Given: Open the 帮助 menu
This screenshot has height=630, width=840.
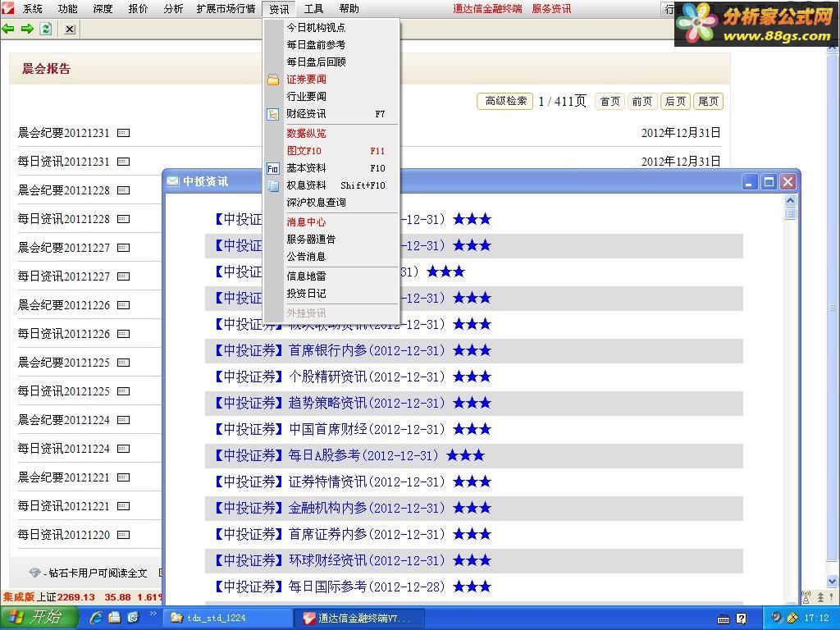Looking at the screenshot, I should coord(349,8).
